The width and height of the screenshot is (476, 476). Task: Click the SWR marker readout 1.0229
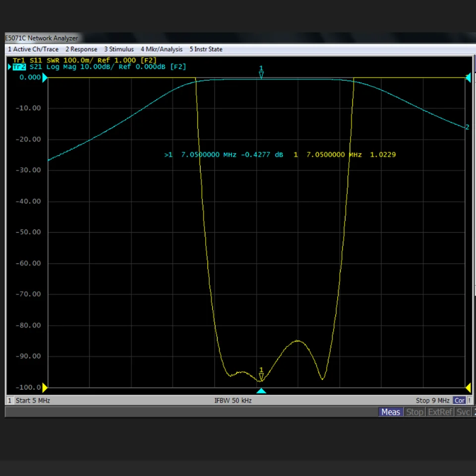coord(345,155)
